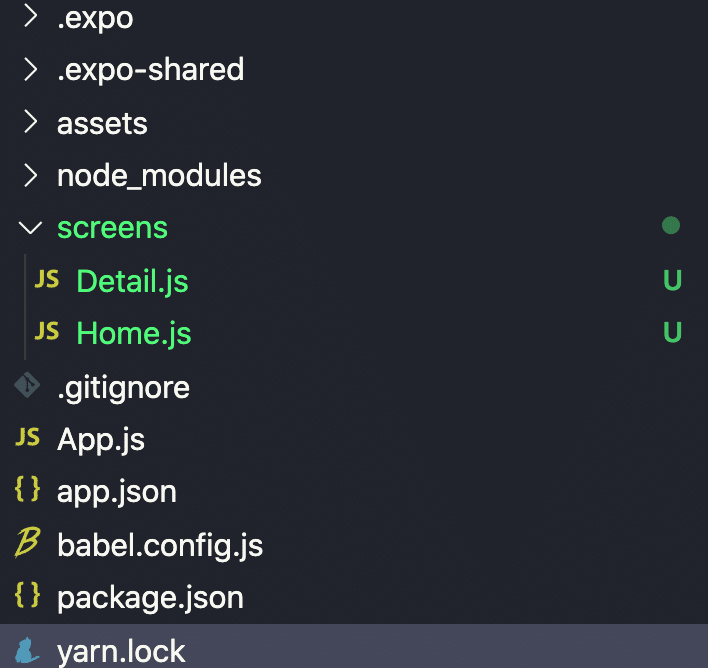Expand the node_modules folder chevron
The width and height of the screenshot is (708, 668).
pyautogui.click(x=31, y=175)
